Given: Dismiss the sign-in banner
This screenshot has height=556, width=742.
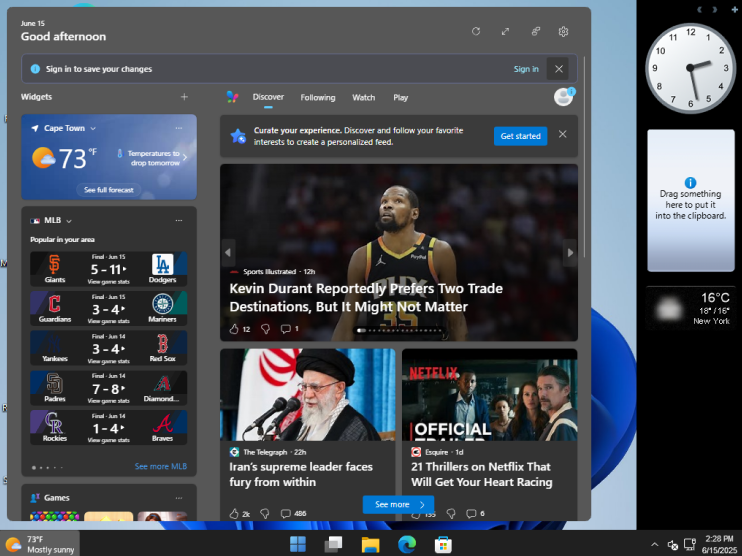Looking at the screenshot, I should point(558,69).
